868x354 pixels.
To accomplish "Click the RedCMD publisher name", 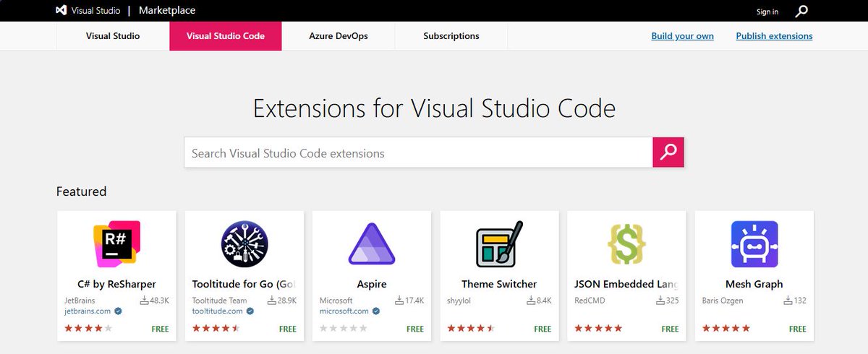I will 589,301.
